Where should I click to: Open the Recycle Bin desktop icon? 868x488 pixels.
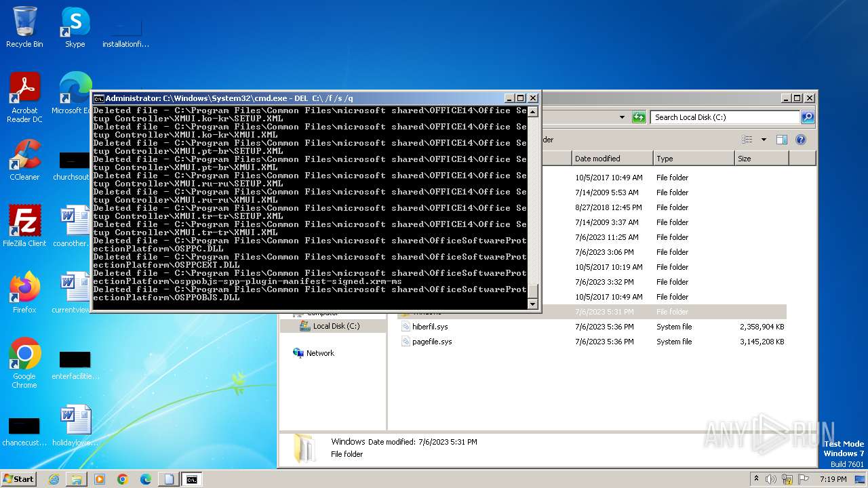coord(24,27)
